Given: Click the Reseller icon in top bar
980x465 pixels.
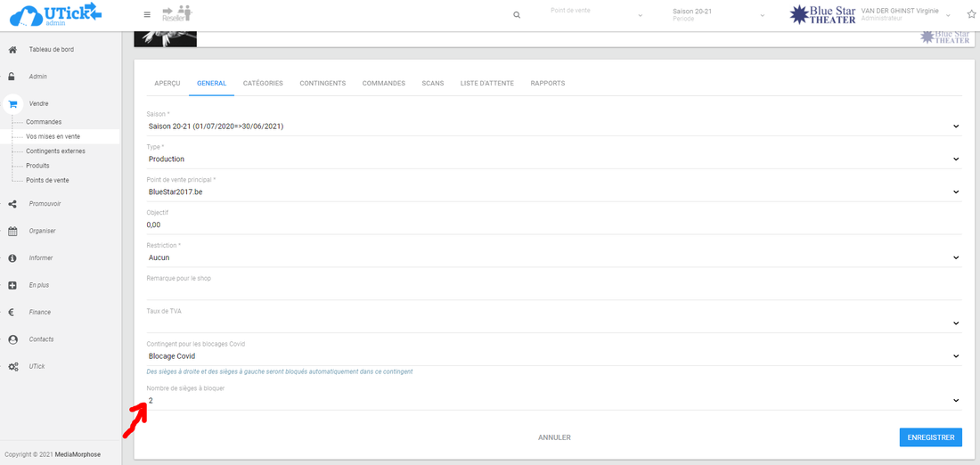Looking at the screenshot, I should (x=176, y=13).
